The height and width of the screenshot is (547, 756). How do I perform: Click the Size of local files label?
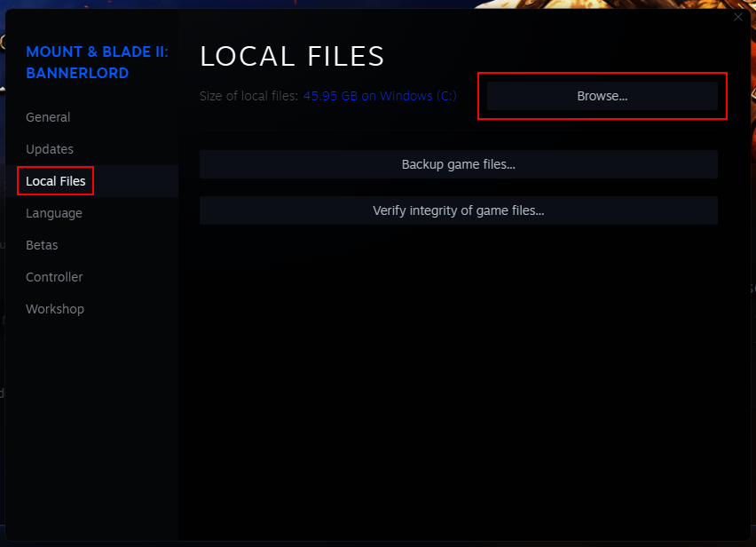249,96
